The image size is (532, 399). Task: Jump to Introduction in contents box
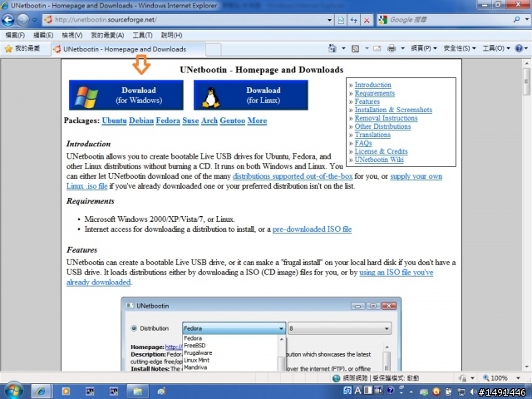[x=373, y=85]
